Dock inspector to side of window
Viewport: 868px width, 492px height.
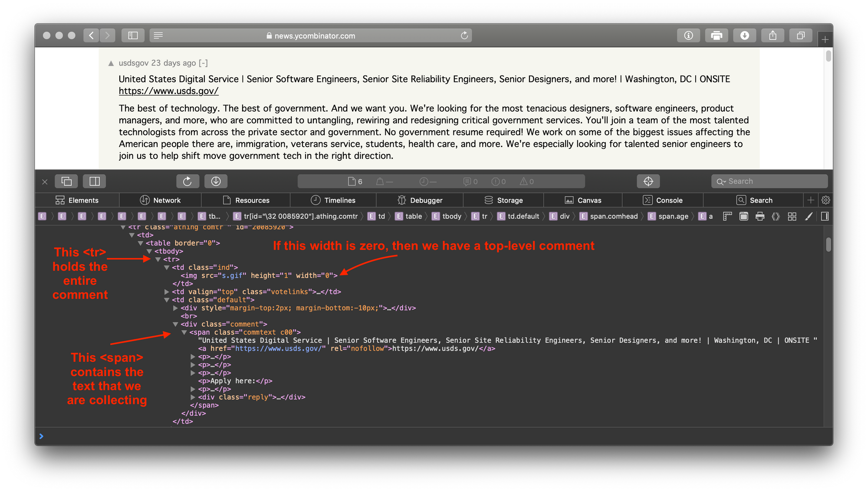[x=94, y=181]
